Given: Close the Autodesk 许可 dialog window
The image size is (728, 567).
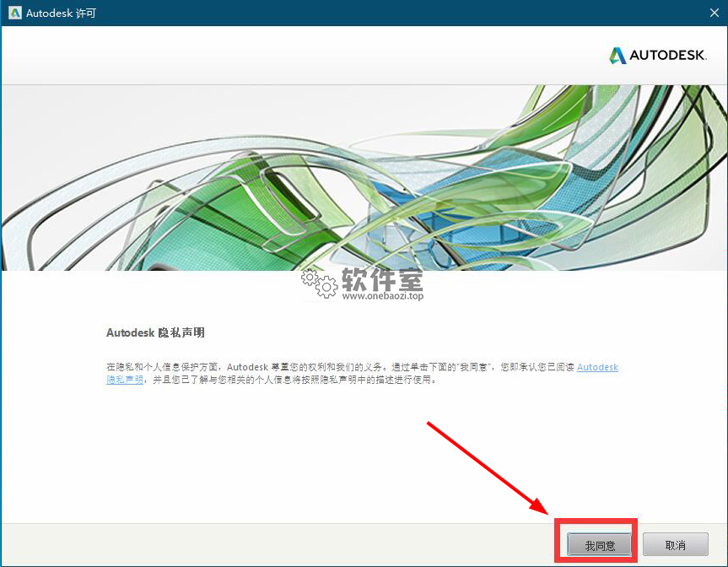Looking at the screenshot, I should click(714, 13).
